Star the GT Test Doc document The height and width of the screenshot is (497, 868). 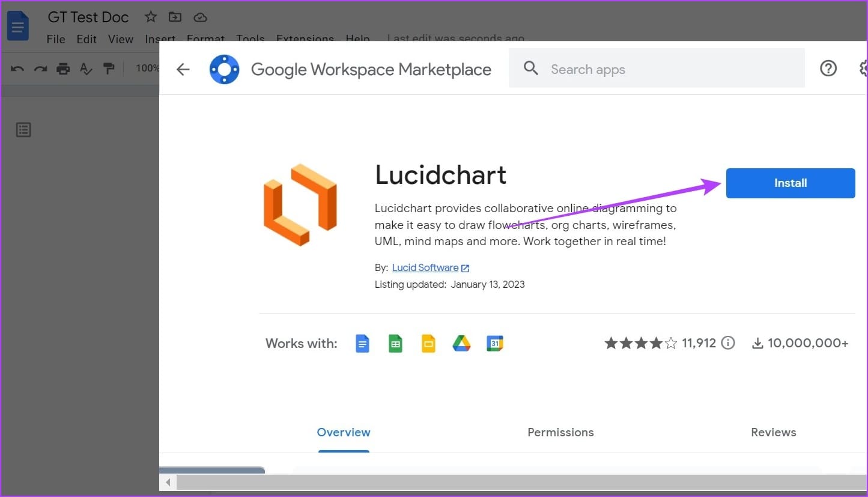(151, 17)
